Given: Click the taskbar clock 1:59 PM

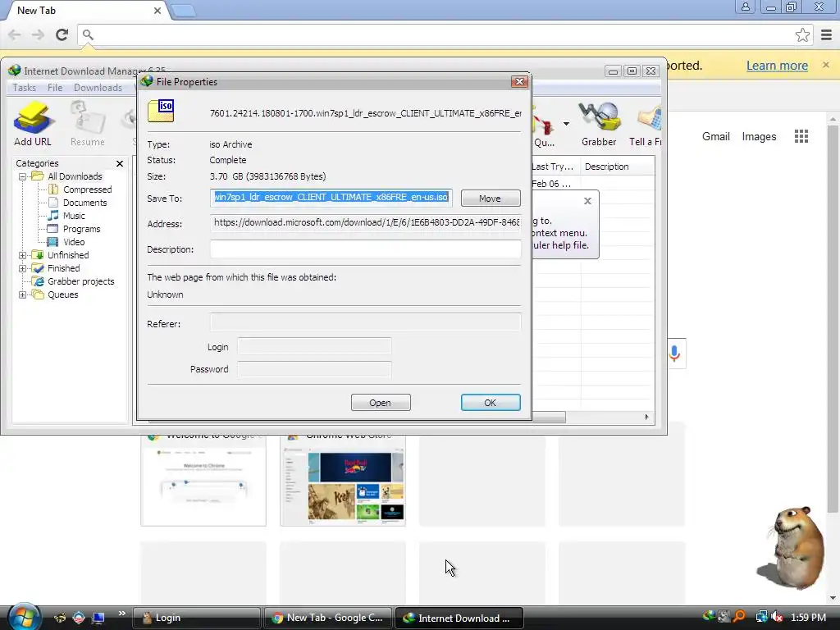Looking at the screenshot, I should click(x=808, y=617).
